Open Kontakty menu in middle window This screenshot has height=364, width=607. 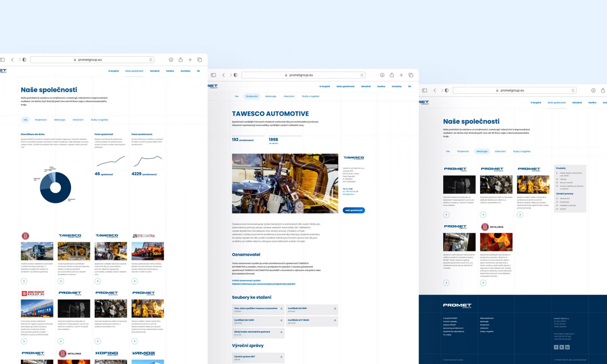396,86
